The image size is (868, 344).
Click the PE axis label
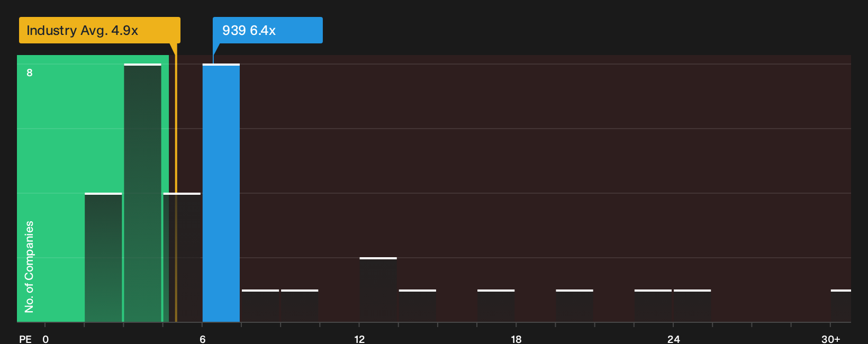point(25,339)
